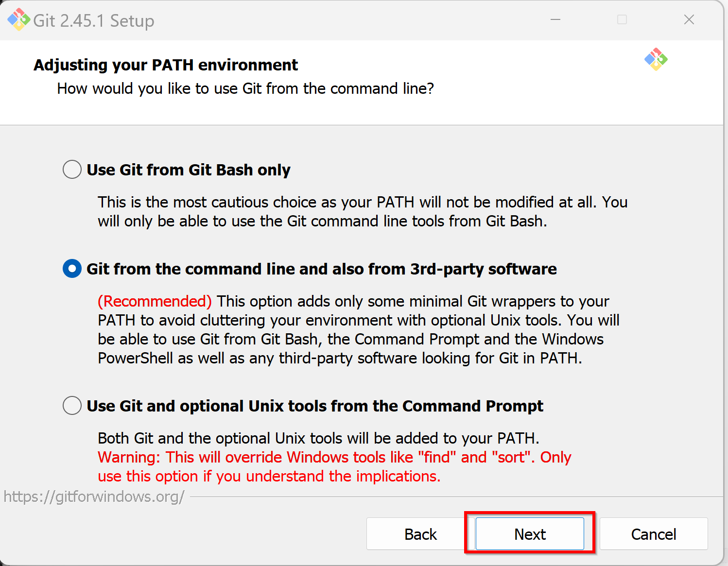The image size is (728, 566).
Task: Select 'Git from the command line' radio option
Action: 72,268
